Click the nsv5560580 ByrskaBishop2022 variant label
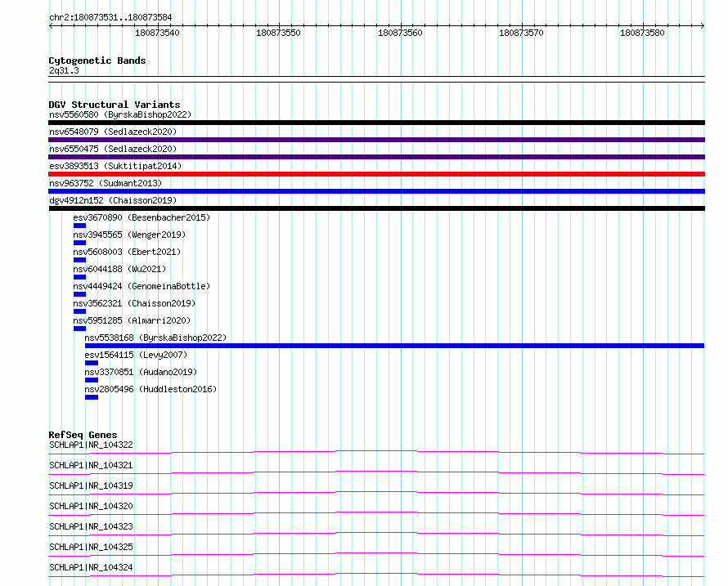The image size is (728, 586). coord(120,114)
